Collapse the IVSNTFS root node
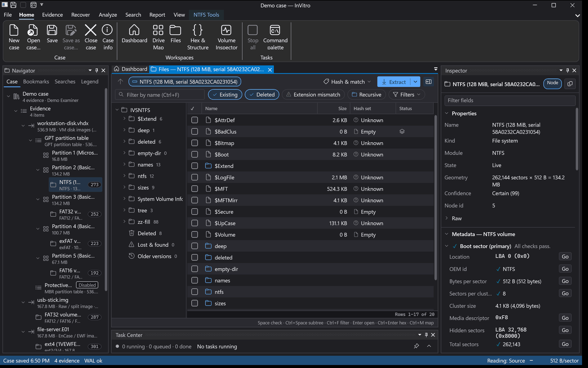The height and width of the screenshot is (368, 588). [x=117, y=110]
